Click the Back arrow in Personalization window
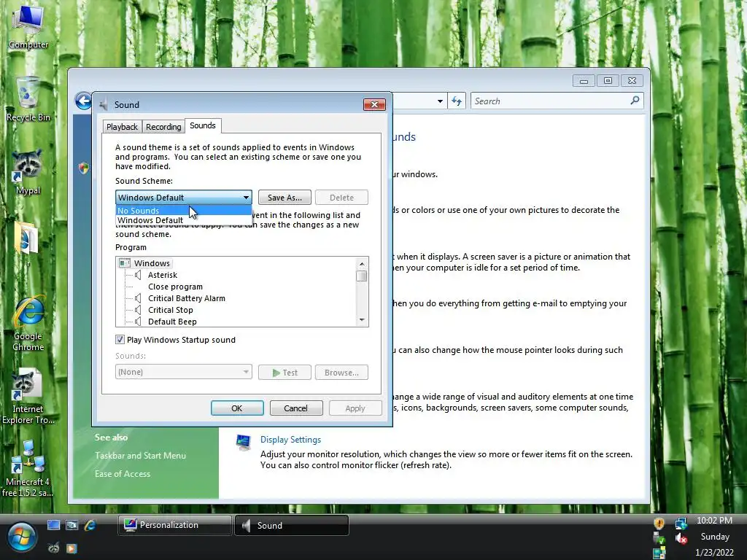Screen dimensions: 747x560 (83, 101)
